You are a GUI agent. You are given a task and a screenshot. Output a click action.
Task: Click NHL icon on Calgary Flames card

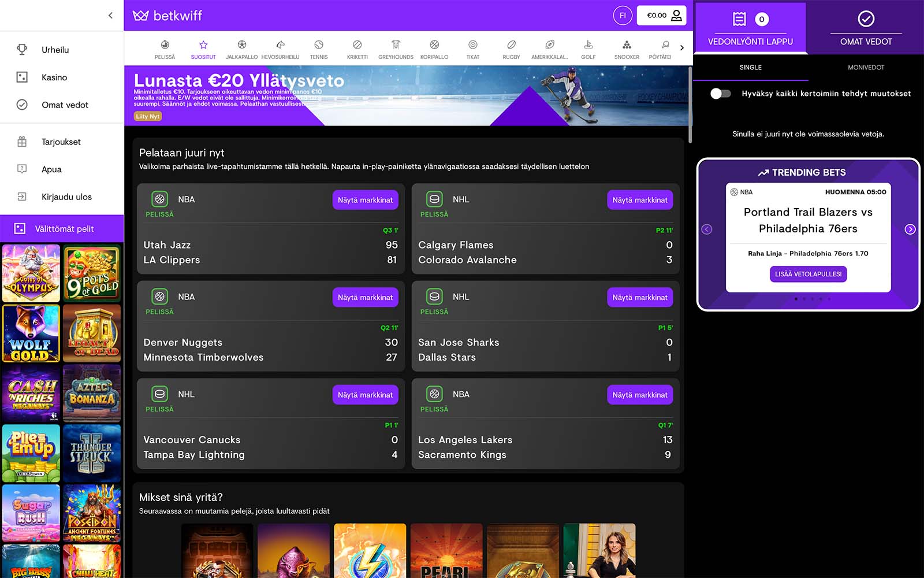[435, 199]
